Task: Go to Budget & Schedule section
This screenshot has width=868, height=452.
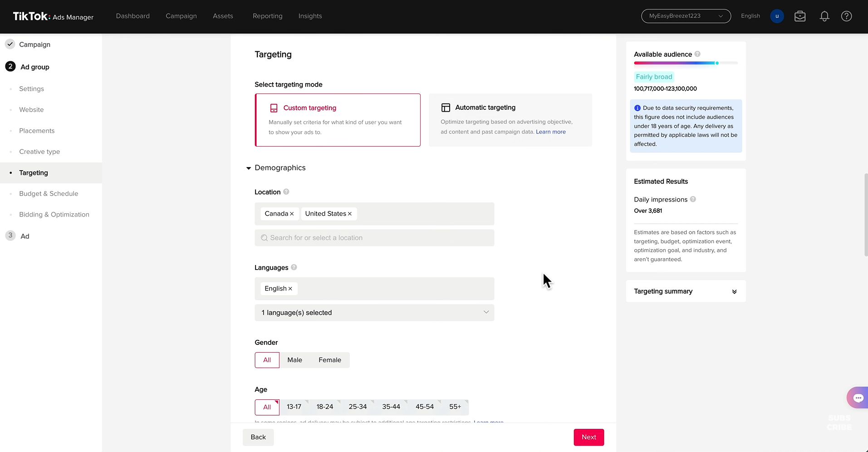Action: point(49,194)
